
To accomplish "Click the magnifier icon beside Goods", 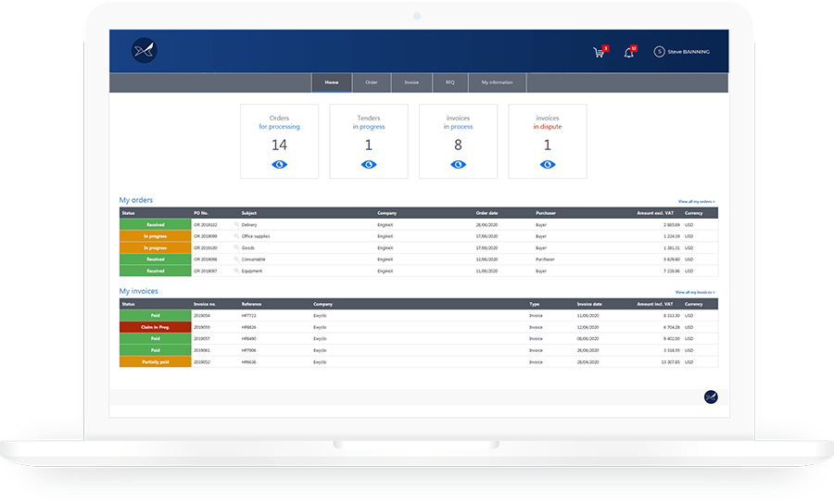I will [x=236, y=247].
